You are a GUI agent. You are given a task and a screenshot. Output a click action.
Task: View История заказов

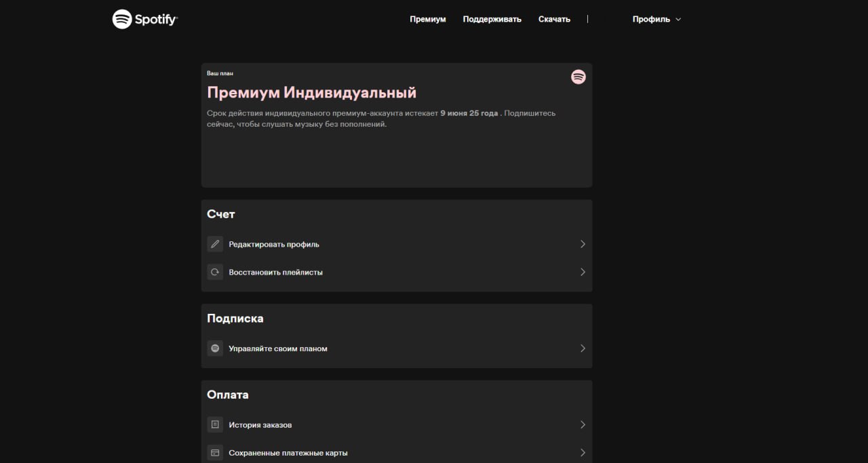pyautogui.click(x=397, y=425)
